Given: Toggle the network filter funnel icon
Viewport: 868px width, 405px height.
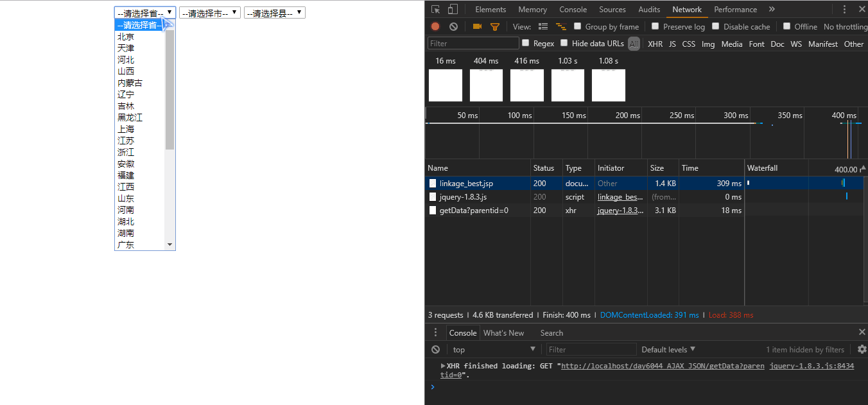Looking at the screenshot, I should [x=495, y=26].
